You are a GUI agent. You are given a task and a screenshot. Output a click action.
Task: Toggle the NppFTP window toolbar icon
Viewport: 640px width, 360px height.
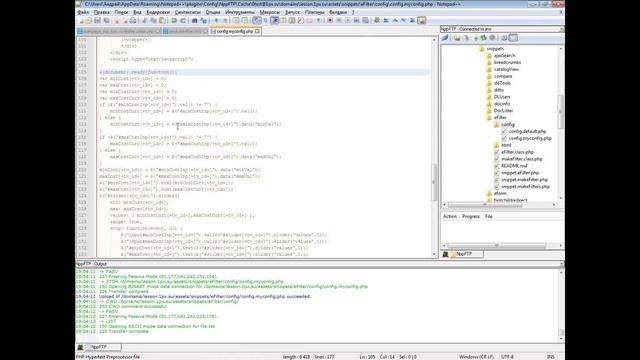(x=422, y=20)
